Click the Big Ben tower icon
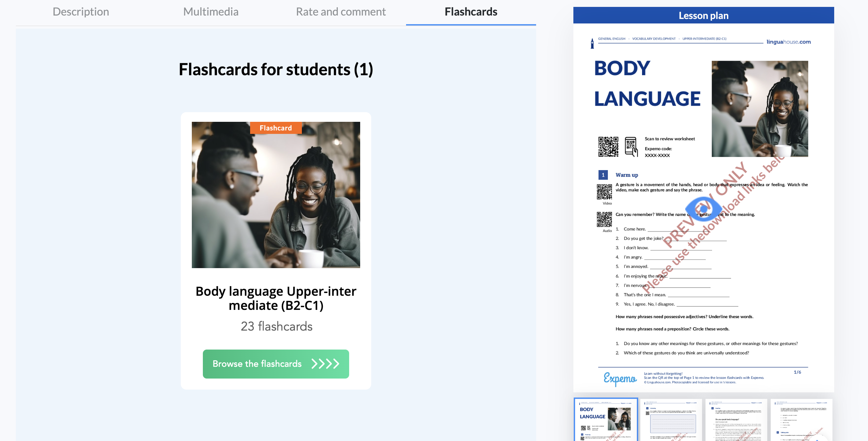The height and width of the screenshot is (441, 868). (x=592, y=43)
